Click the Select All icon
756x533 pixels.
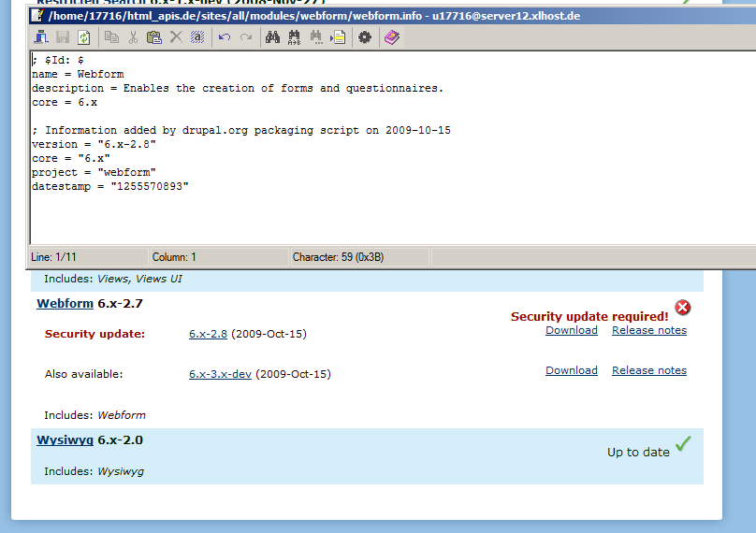pos(197,37)
